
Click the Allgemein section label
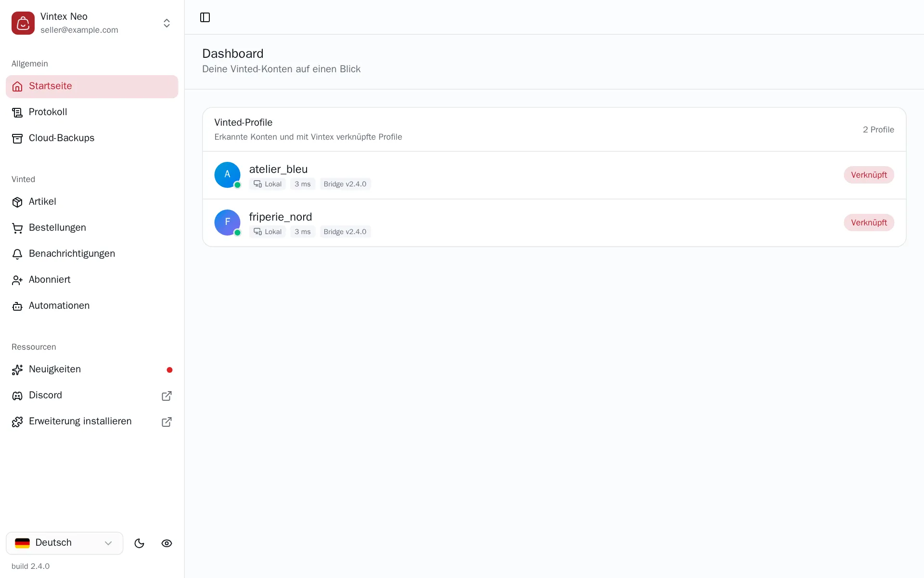click(30, 64)
